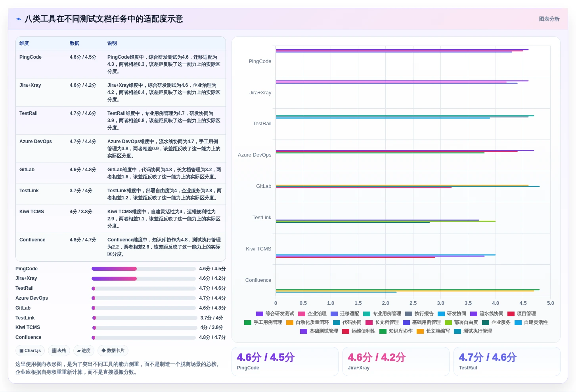Click the Confluence progress bar
The image size is (576, 392).
point(144,338)
